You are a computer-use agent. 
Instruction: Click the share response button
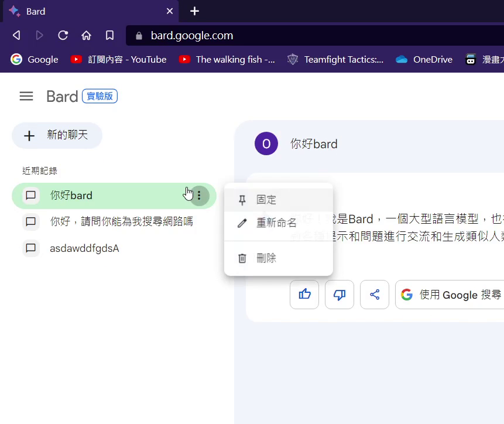pyautogui.click(x=375, y=295)
